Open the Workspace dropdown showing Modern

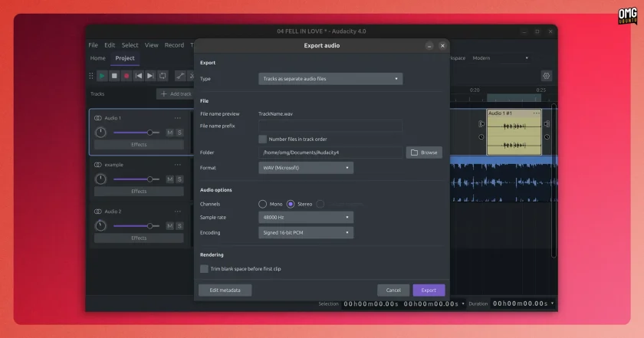click(x=500, y=58)
